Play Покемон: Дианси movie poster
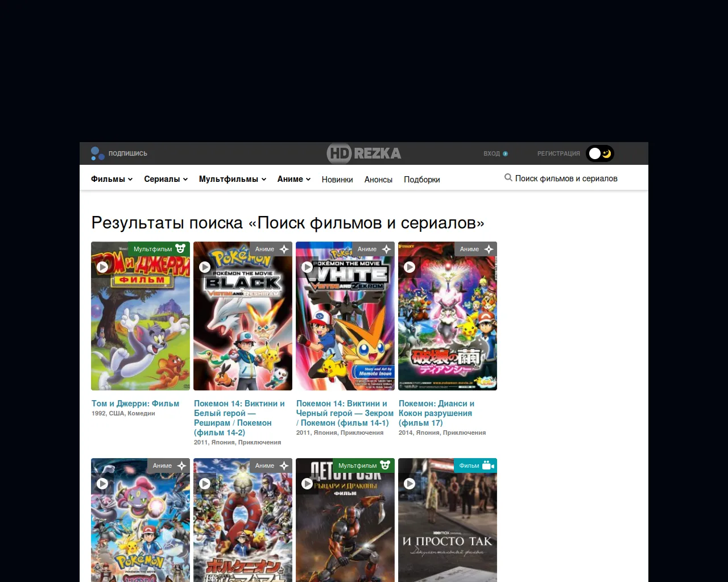 click(x=409, y=267)
